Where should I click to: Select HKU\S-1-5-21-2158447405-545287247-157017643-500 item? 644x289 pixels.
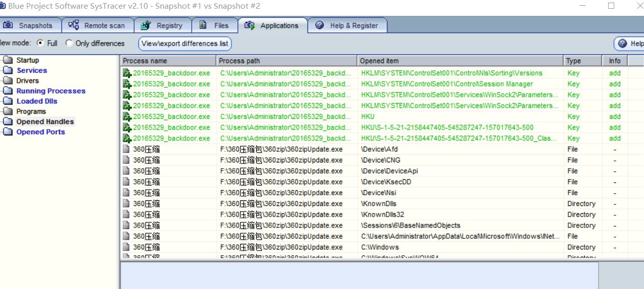[x=447, y=128]
